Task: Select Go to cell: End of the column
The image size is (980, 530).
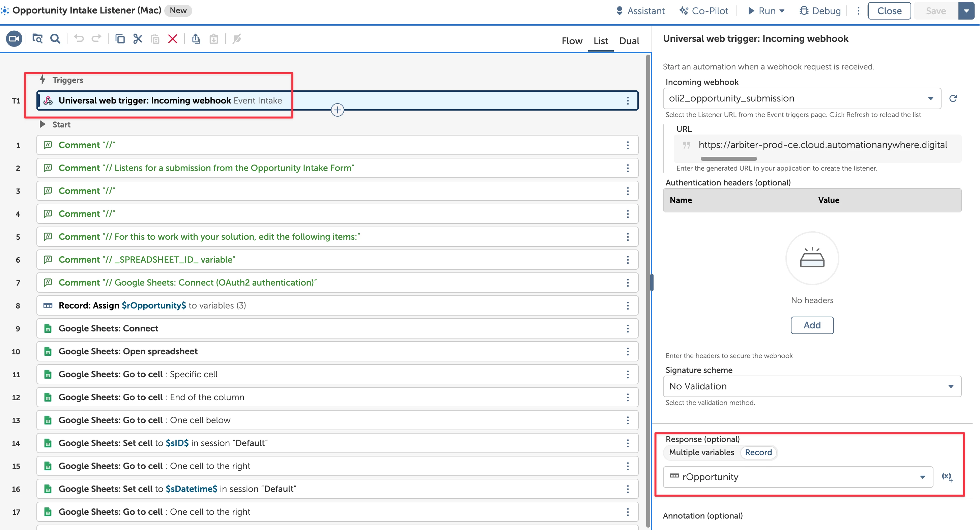Action: (337, 397)
